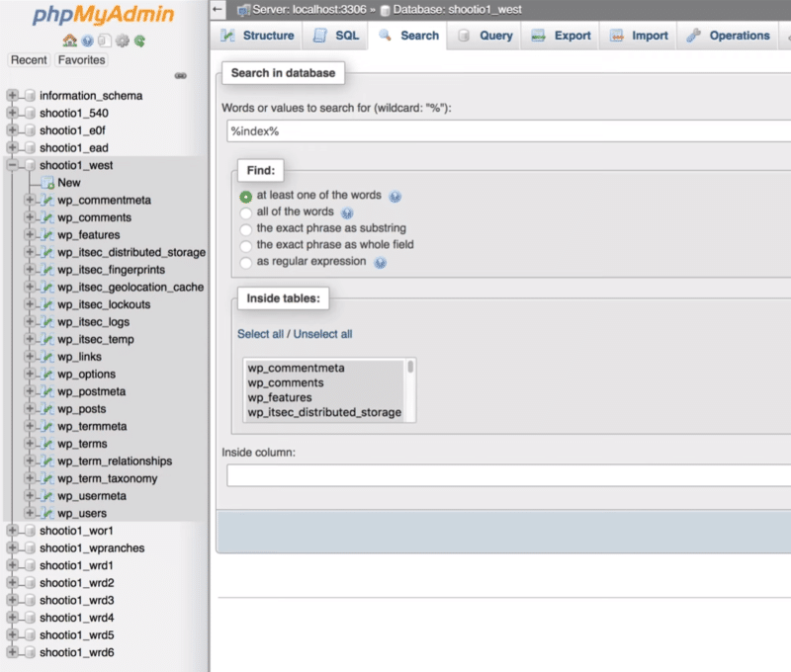This screenshot has height=672, width=791.
Task: Open the Operations tab
Action: click(728, 36)
